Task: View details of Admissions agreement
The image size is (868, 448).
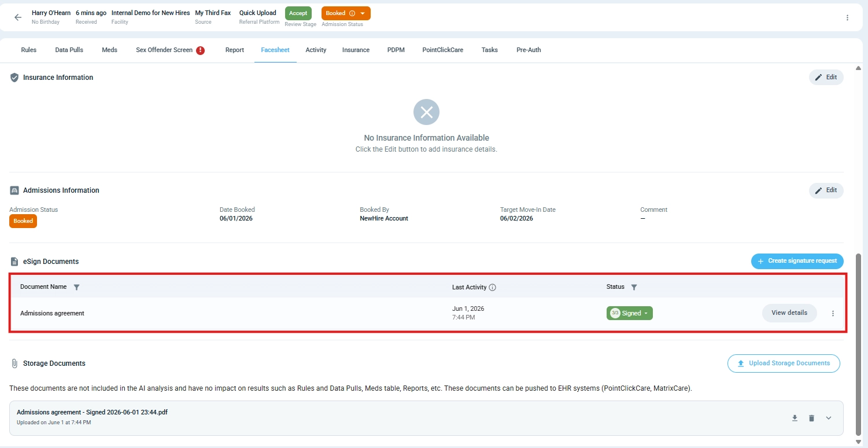Action: pos(789,313)
